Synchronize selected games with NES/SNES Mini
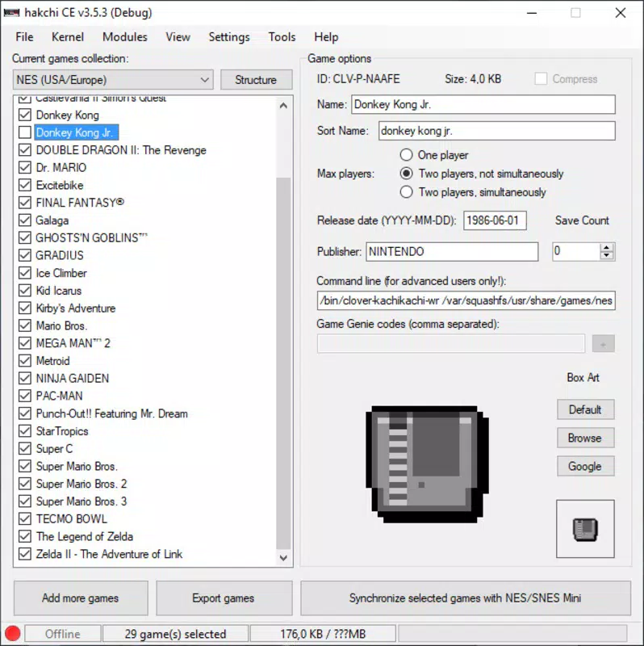The image size is (644, 646). [x=466, y=598]
